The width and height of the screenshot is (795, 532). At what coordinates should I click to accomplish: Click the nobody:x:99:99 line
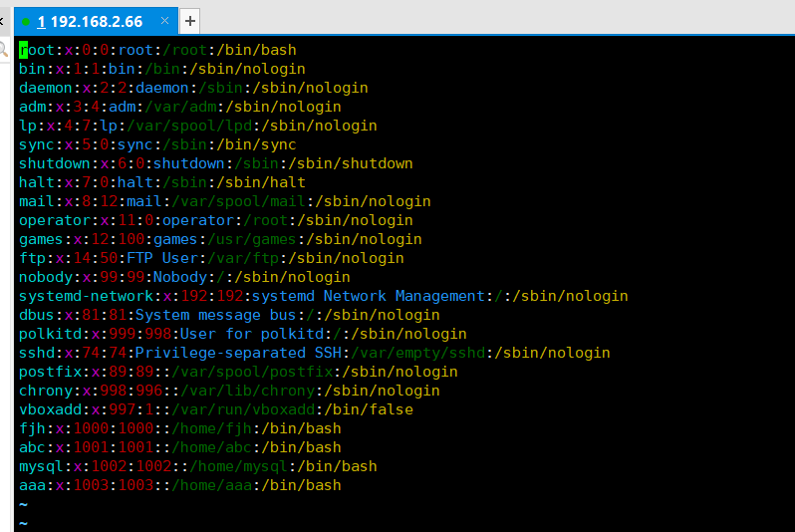(x=184, y=277)
